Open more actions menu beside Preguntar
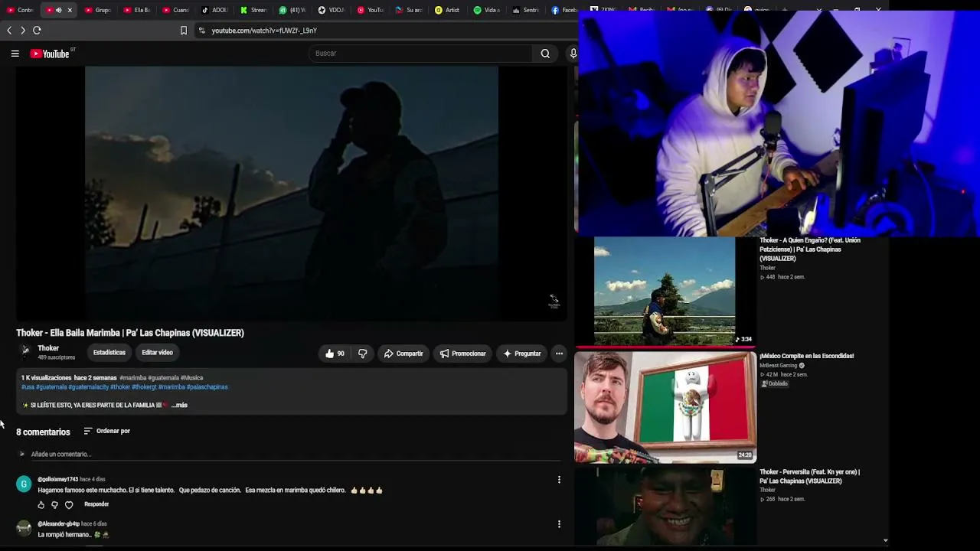980x551 pixels. [x=559, y=354]
